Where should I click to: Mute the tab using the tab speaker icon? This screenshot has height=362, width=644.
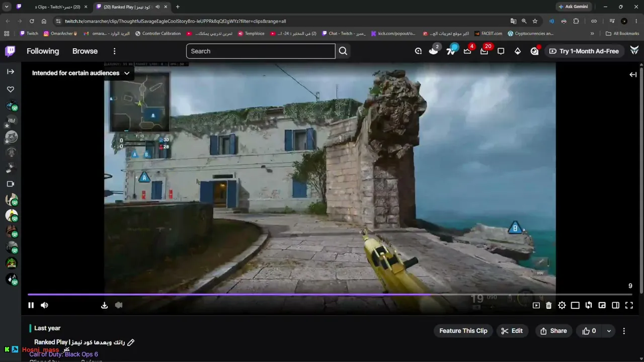(157, 7)
